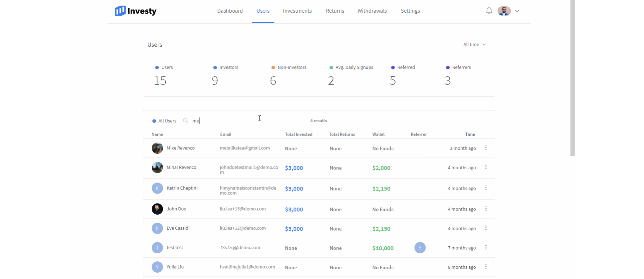Open Eve Cassidi's row options menu

pyautogui.click(x=486, y=228)
